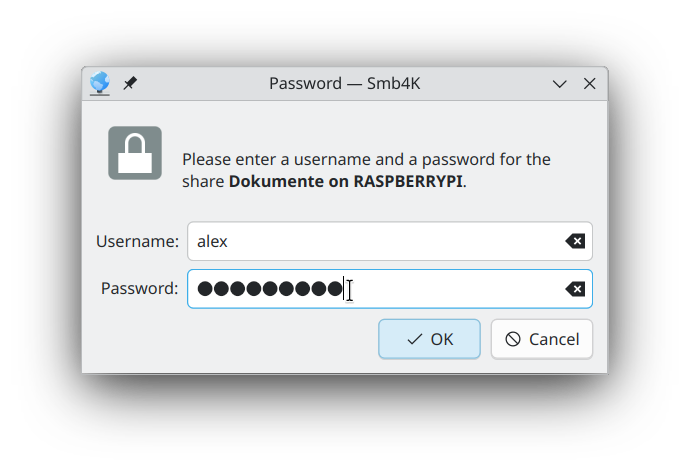The width and height of the screenshot is (690, 471).
Task: Close the Password — Smb4K dialog
Action: (590, 84)
